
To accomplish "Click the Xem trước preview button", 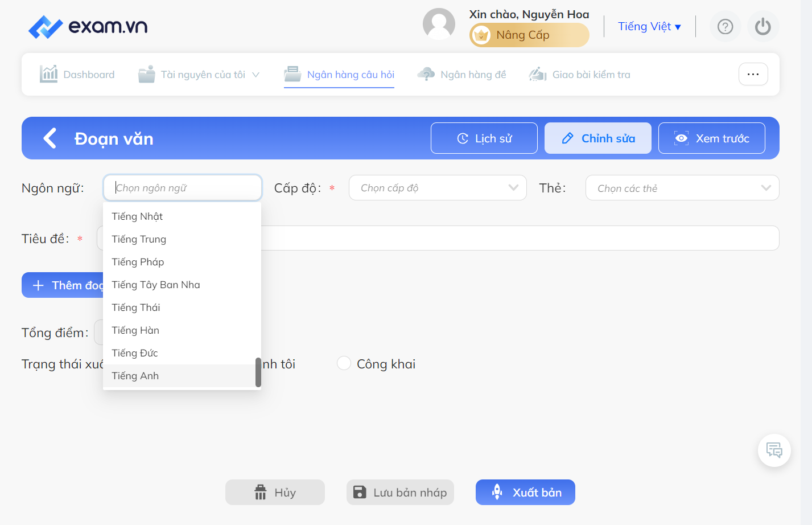I will (712, 138).
